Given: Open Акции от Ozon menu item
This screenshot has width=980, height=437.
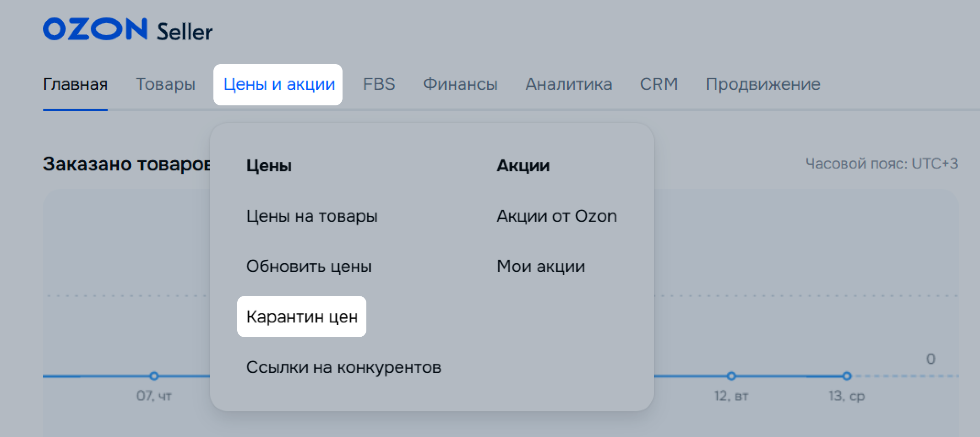Looking at the screenshot, I should (x=557, y=216).
